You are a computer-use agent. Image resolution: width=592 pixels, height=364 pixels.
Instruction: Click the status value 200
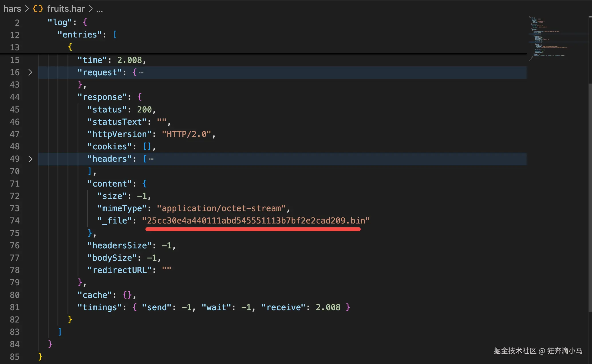click(x=144, y=110)
